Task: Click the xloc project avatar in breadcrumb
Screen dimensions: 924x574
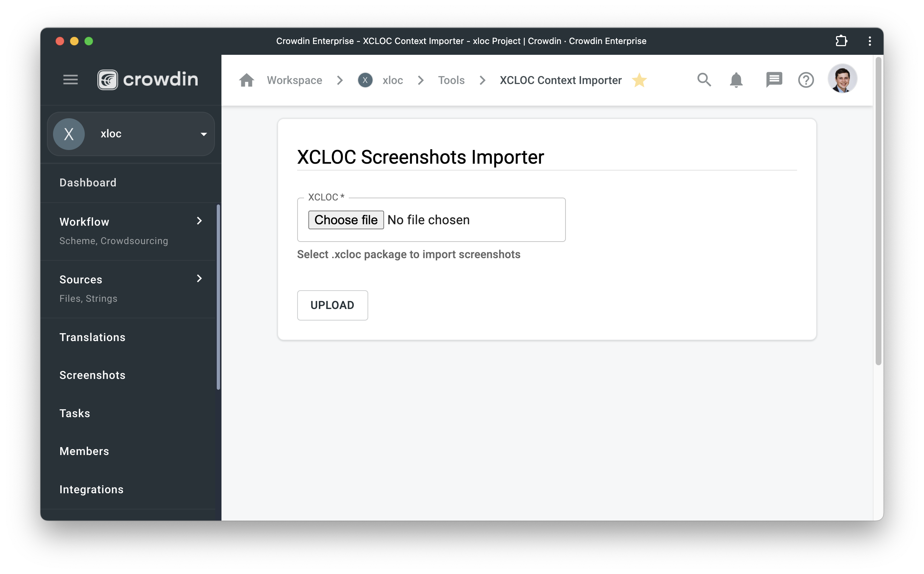Action: (365, 80)
